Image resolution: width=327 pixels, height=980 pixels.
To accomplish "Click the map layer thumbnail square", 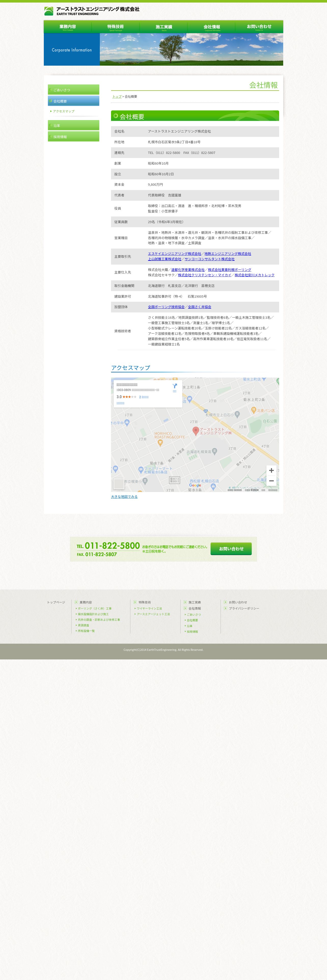I will click(x=119, y=484).
